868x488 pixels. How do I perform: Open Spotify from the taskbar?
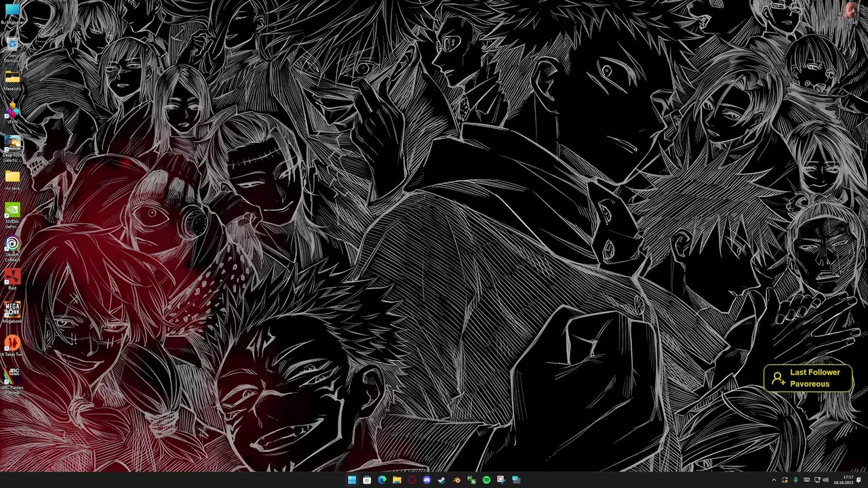[x=486, y=480]
